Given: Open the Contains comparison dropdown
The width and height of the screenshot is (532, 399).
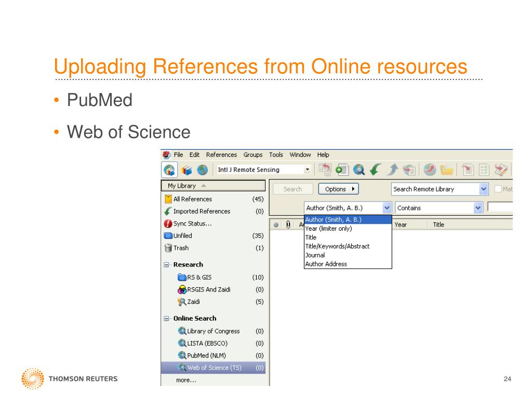Looking at the screenshot, I should pos(478,208).
